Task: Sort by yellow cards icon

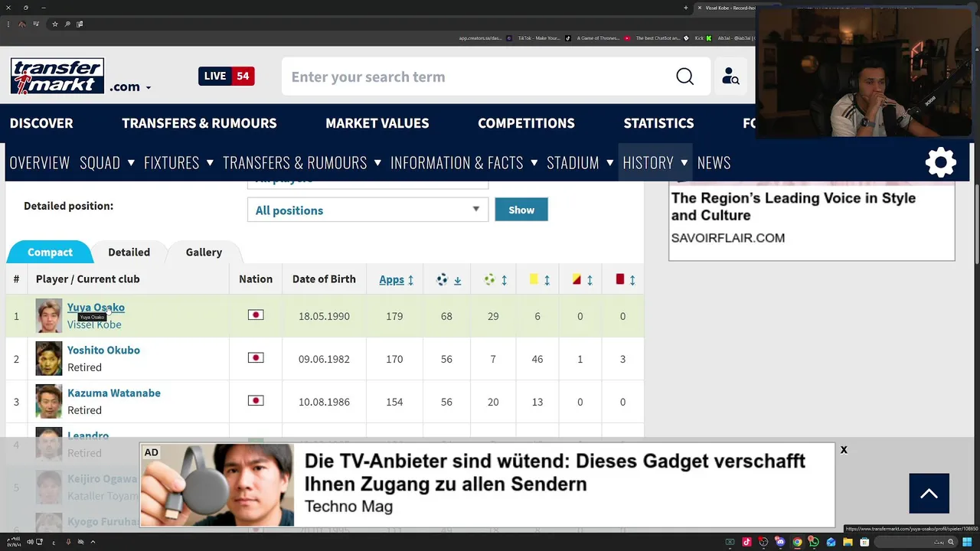Action: click(x=534, y=280)
